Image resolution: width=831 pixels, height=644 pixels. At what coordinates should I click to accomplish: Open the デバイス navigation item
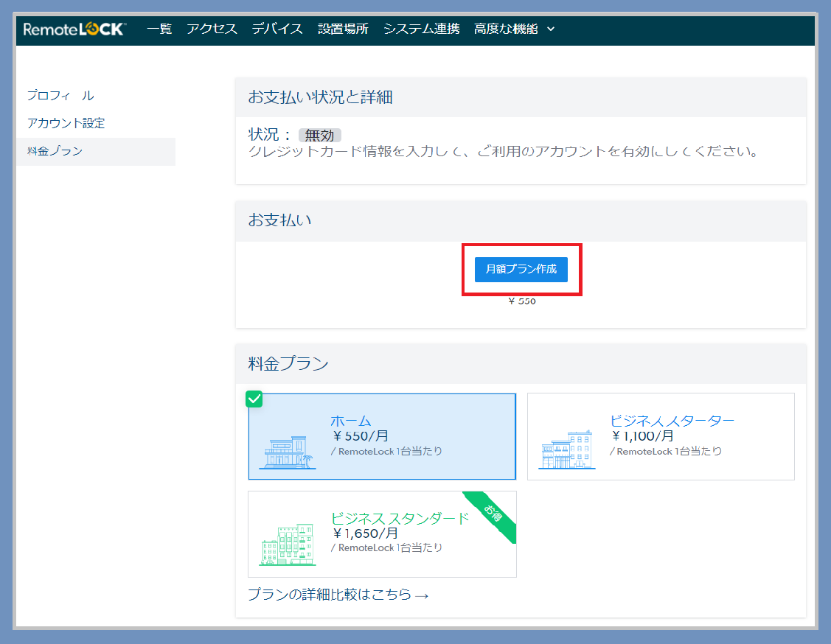pos(277,29)
